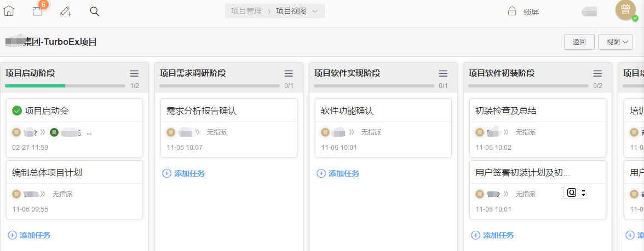Open the search magnifier icon
The width and height of the screenshot is (644, 251).
pyautogui.click(x=94, y=11)
